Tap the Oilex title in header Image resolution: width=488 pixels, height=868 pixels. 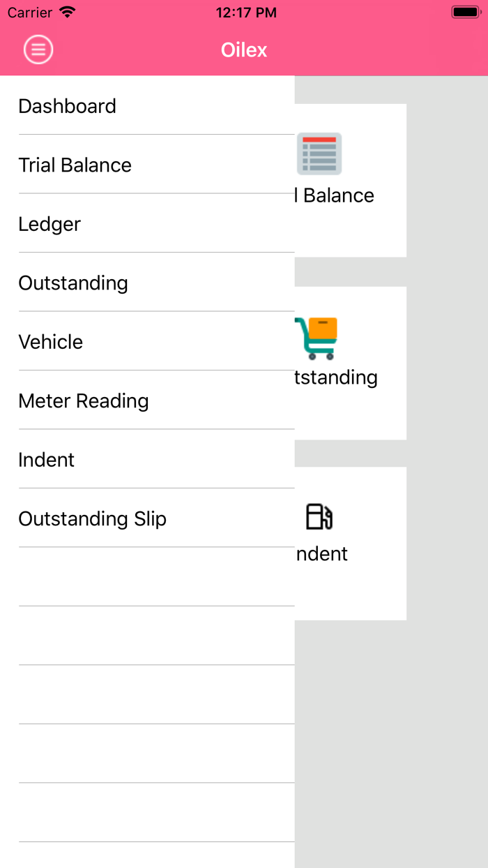pos(244,50)
